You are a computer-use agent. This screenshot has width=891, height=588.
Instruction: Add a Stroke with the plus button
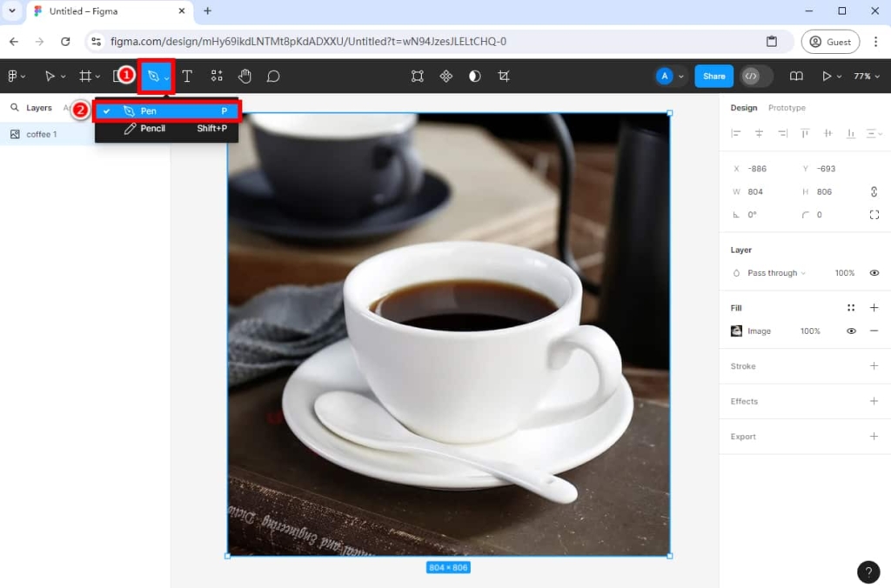click(874, 366)
